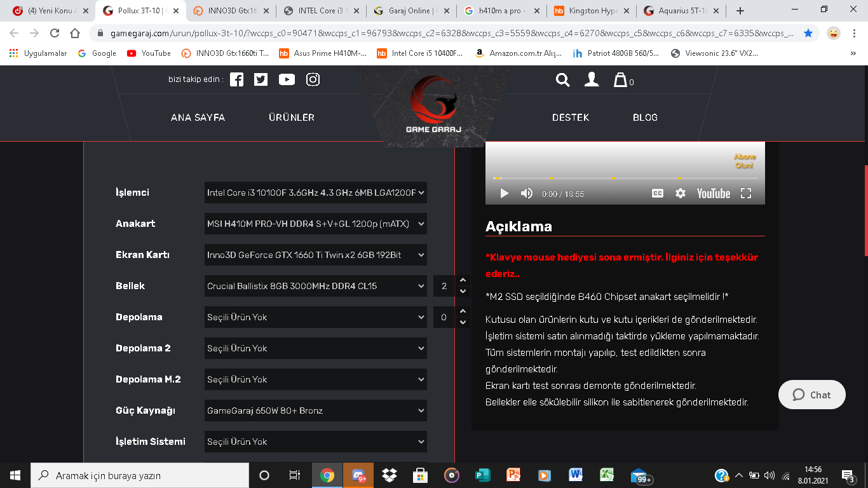Switch to the Aquarius 5T-10 tab
The width and height of the screenshot is (868, 488).
tap(682, 11)
